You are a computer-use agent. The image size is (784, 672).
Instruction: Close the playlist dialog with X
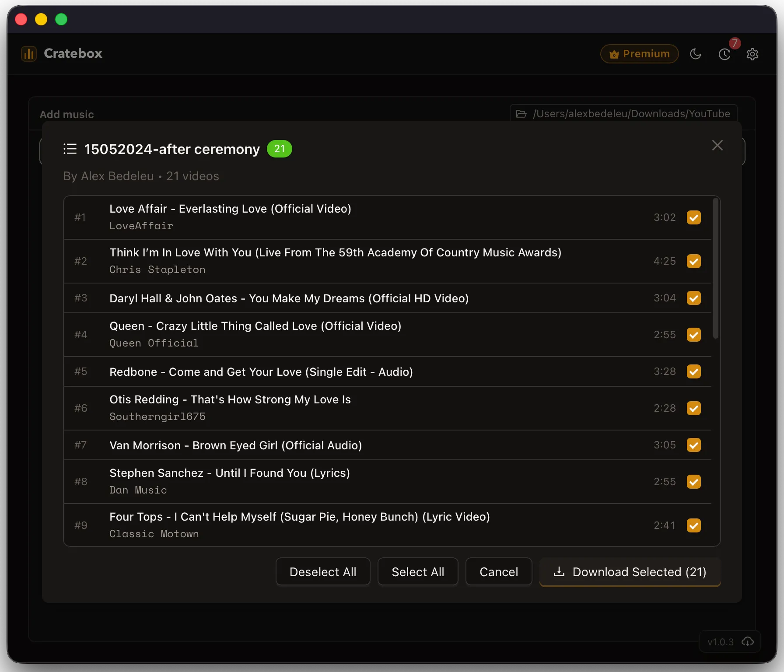(x=717, y=145)
